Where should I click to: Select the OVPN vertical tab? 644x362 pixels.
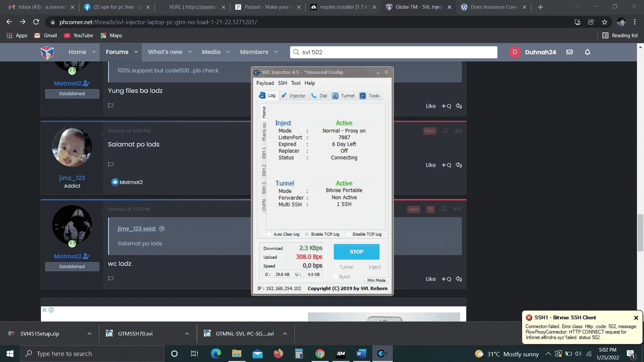click(x=264, y=205)
